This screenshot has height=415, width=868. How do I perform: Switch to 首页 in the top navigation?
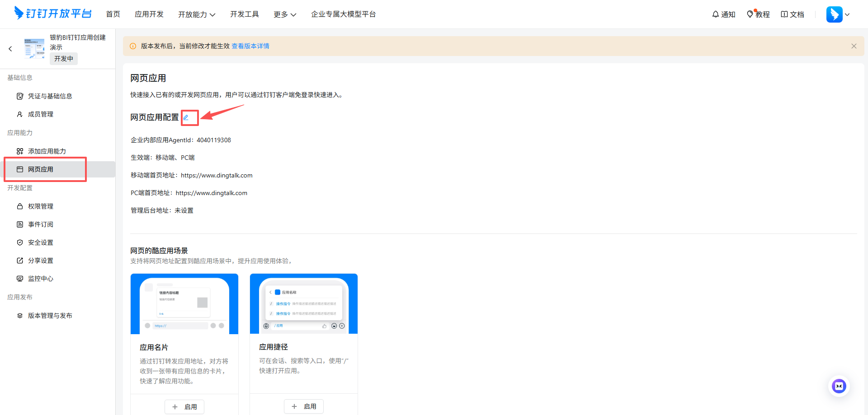[x=113, y=14]
